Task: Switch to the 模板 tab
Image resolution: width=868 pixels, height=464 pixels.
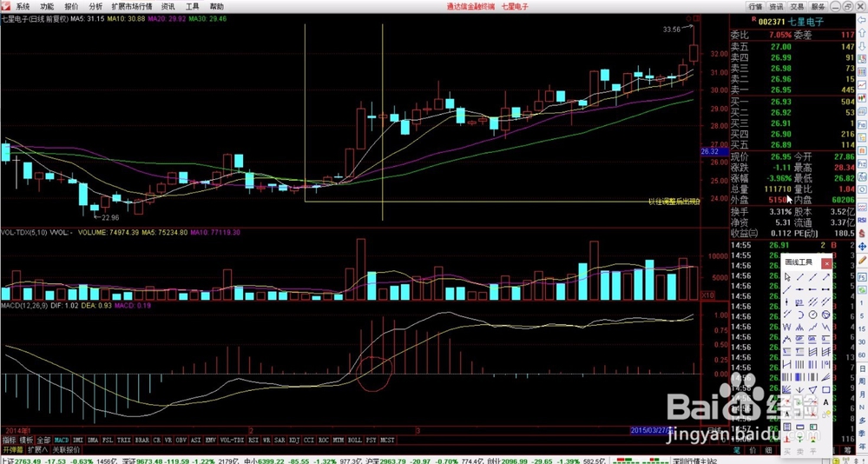Action: 27,440
